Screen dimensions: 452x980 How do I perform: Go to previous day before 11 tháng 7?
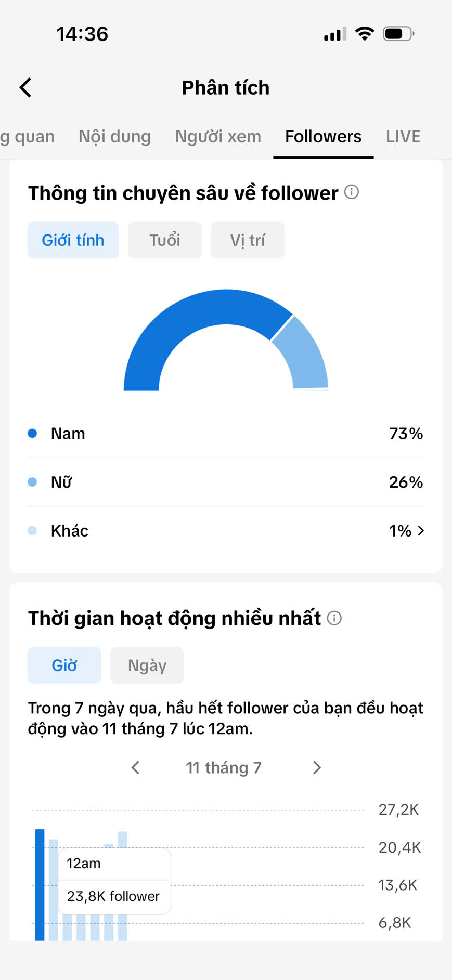136,767
